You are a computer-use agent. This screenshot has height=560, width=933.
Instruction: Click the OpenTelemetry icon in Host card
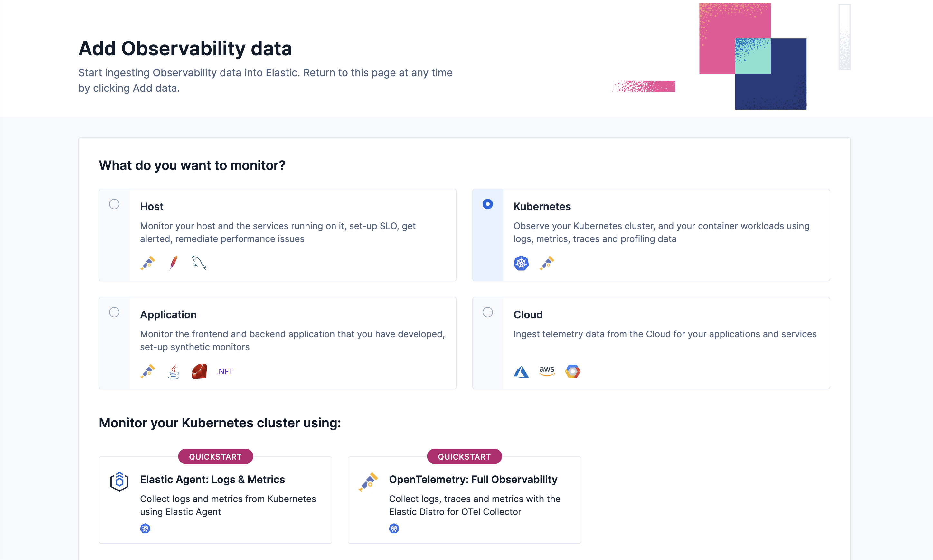[x=147, y=263]
